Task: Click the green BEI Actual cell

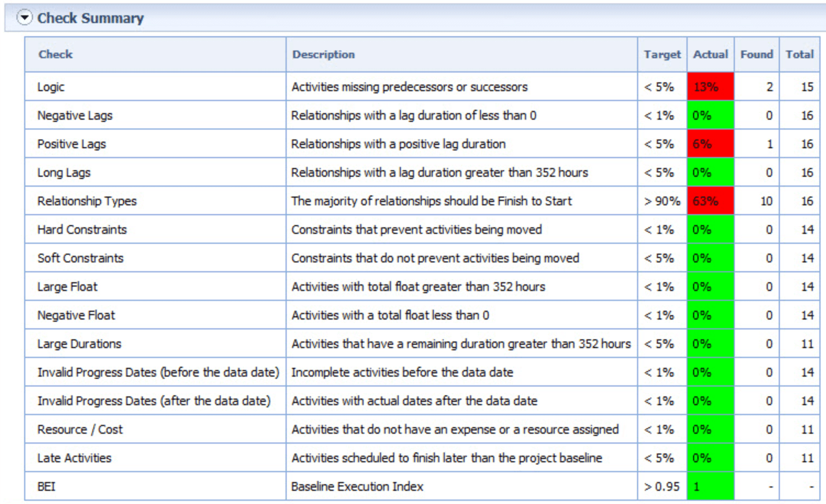Action: [x=711, y=486]
